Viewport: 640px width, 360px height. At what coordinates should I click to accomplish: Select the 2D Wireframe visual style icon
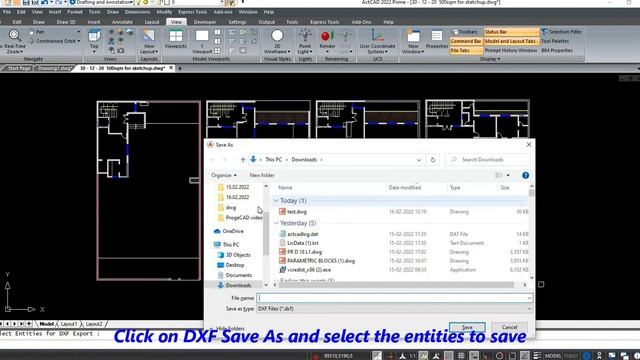pos(277,36)
